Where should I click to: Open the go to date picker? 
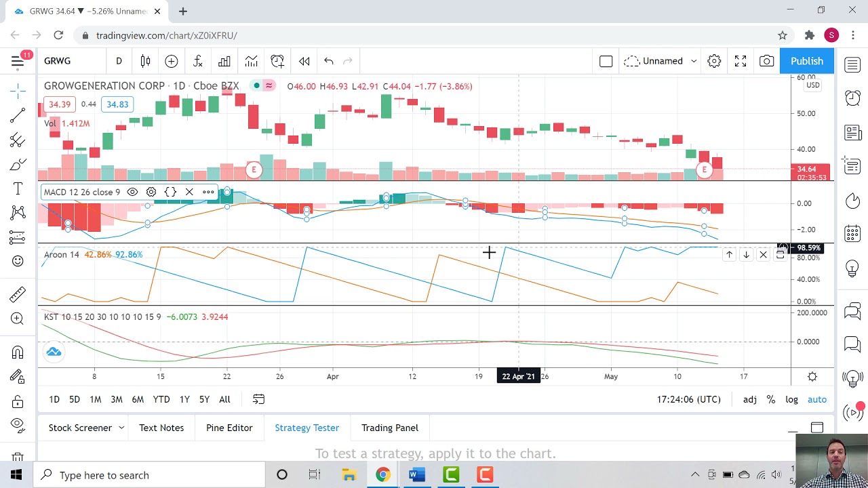tap(258, 399)
